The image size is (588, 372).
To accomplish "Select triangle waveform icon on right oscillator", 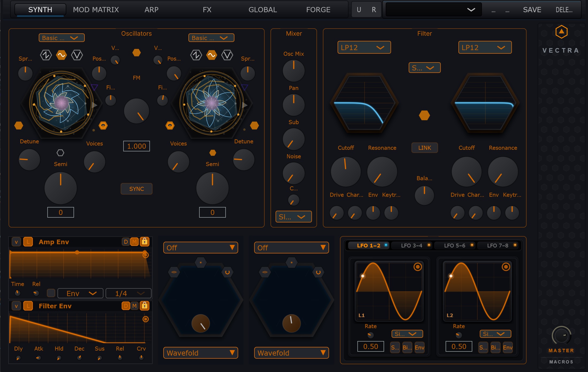I will [227, 55].
